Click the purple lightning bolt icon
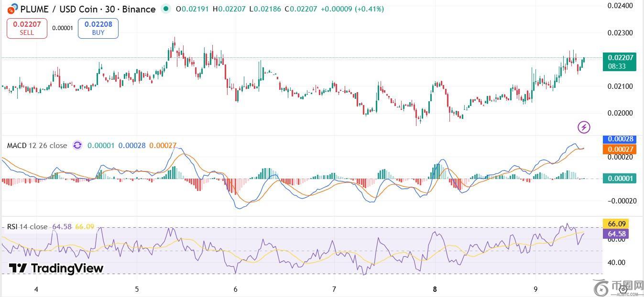The image size is (644, 297). pyautogui.click(x=584, y=127)
